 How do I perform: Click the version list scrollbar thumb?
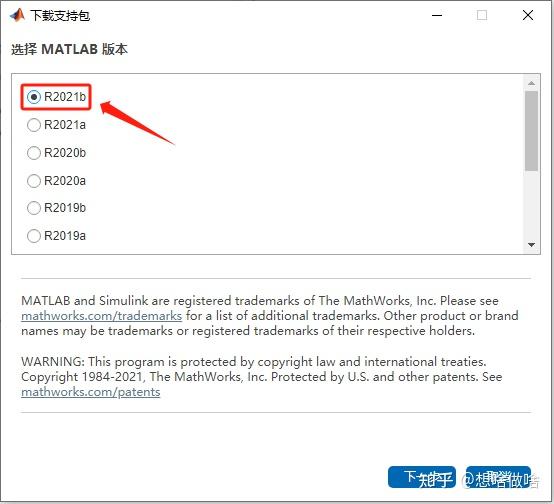pos(531,131)
